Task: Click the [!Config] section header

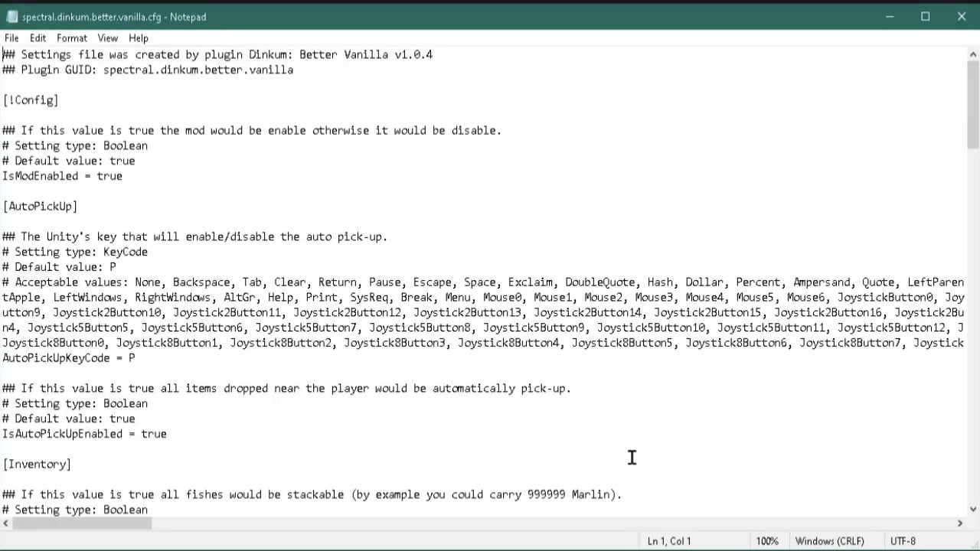Action: pos(31,100)
